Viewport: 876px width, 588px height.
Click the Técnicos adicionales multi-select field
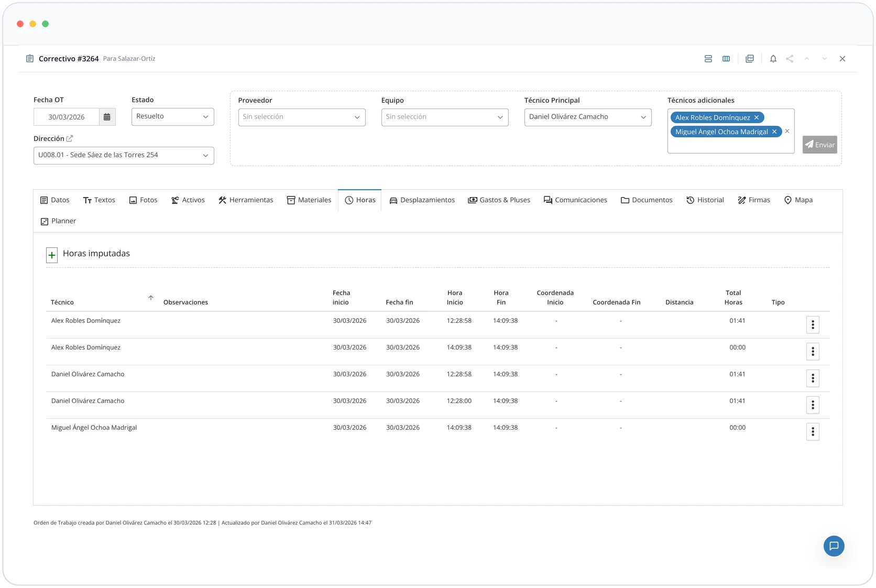731,131
